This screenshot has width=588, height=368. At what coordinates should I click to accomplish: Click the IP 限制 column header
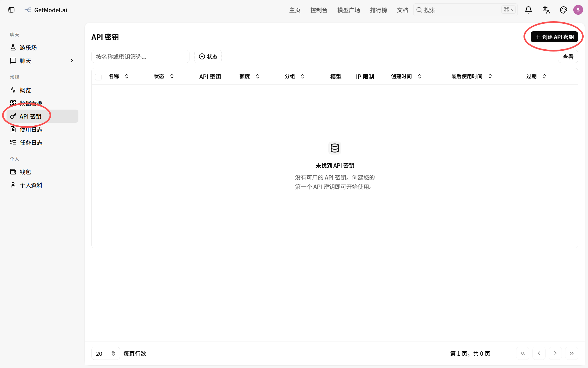point(365,77)
